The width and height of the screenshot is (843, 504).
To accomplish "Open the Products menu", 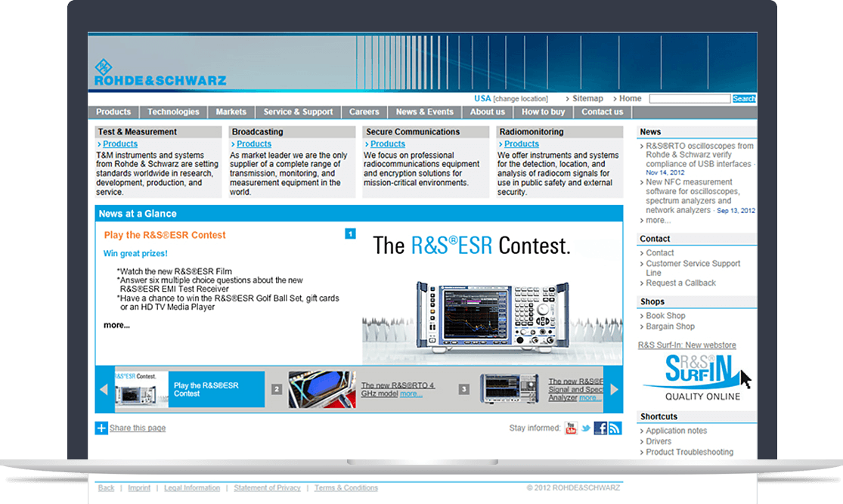I will (x=113, y=112).
